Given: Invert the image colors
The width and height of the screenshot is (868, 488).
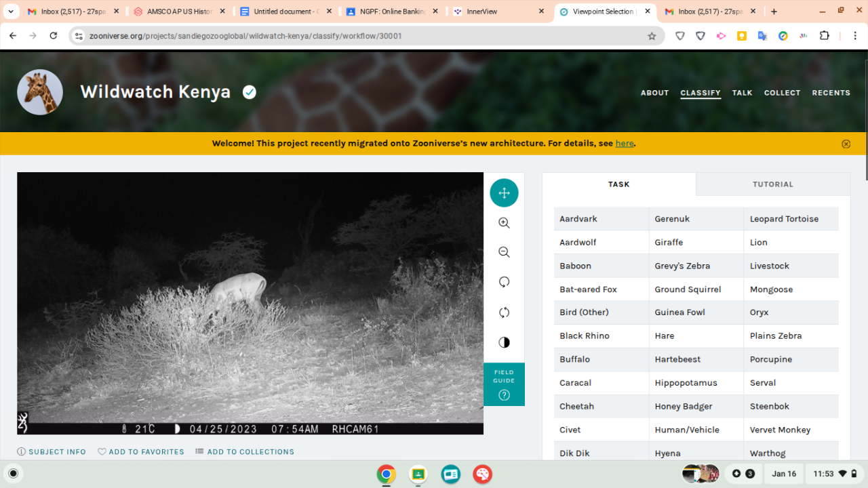Looking at the screenshot, I should click(x=504, y=342).
